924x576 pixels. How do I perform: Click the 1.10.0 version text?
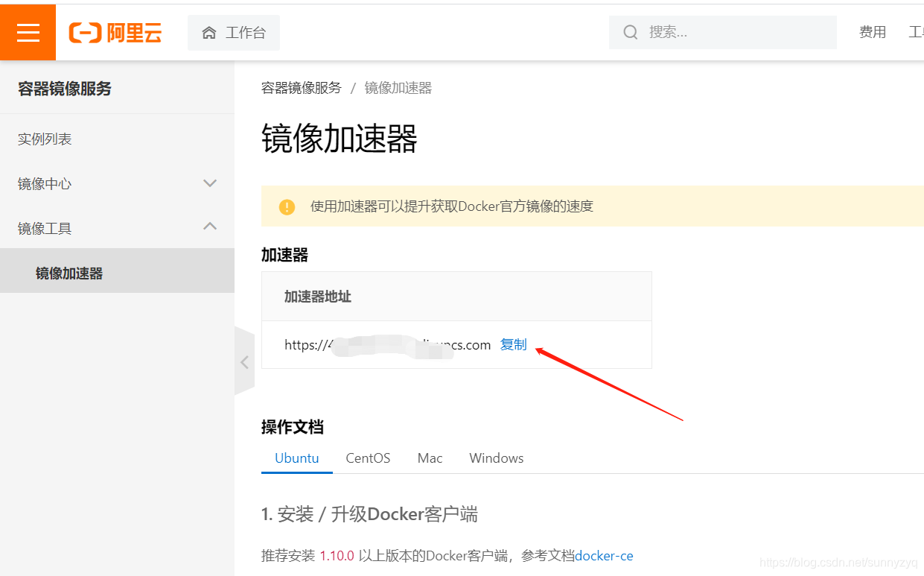pos(337,555)
